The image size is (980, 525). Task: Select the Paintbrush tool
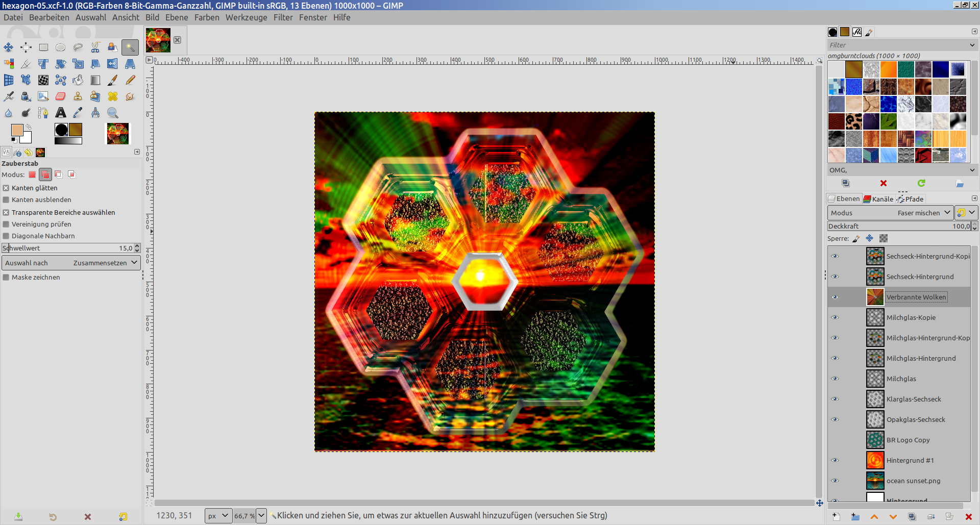click(x=113, y=80)
